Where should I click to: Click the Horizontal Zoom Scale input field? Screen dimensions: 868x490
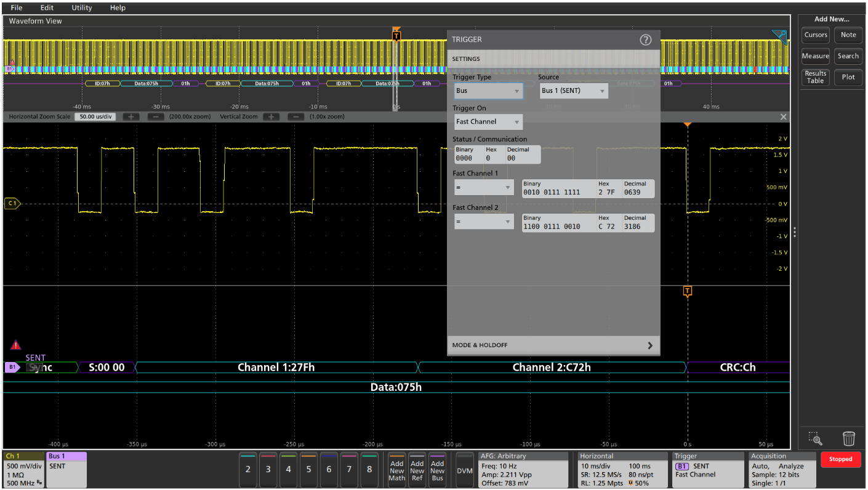(x=95, y=116)
